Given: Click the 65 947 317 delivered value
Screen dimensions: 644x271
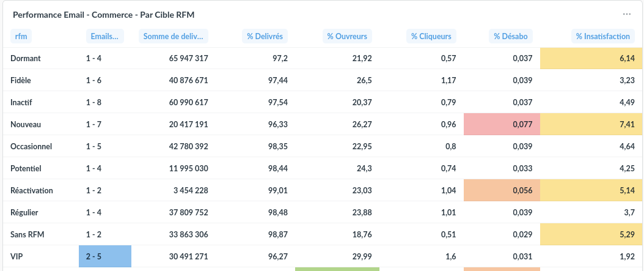Looking at the screenshot, I should [x=189, y=58].
